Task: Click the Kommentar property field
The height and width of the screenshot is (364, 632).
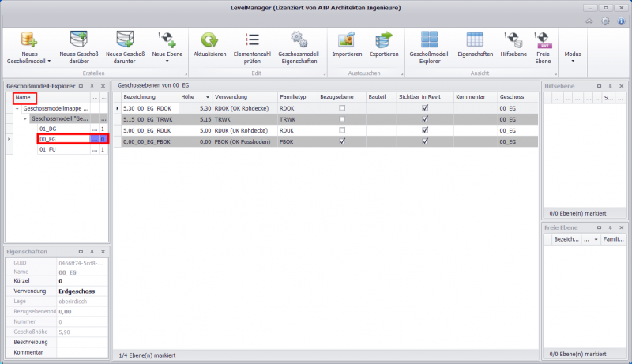Action: 82,352
